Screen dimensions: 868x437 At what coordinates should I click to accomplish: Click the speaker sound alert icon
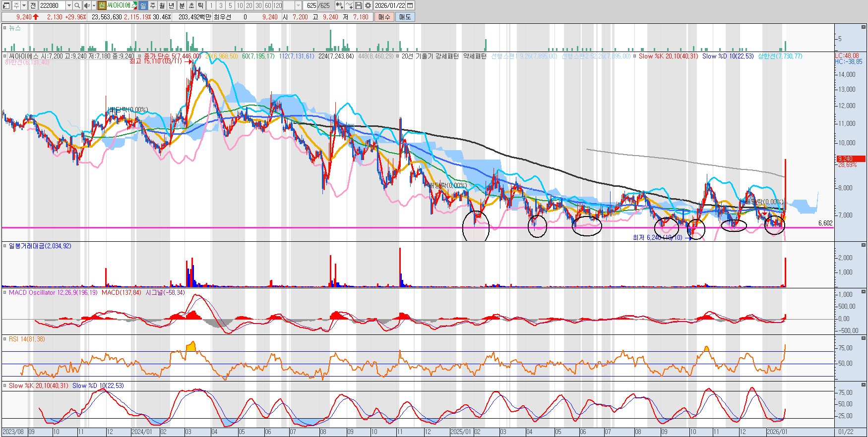(87, 5)
